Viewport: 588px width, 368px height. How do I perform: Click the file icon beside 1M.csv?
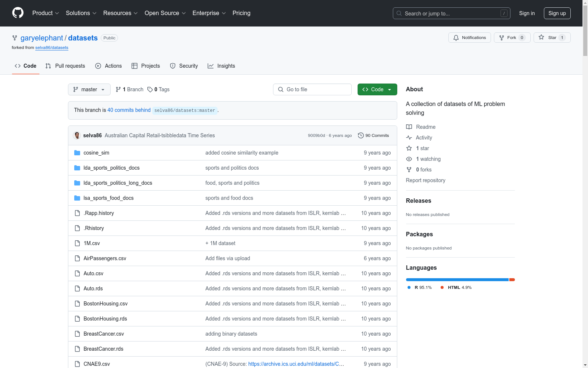[77, 243]
